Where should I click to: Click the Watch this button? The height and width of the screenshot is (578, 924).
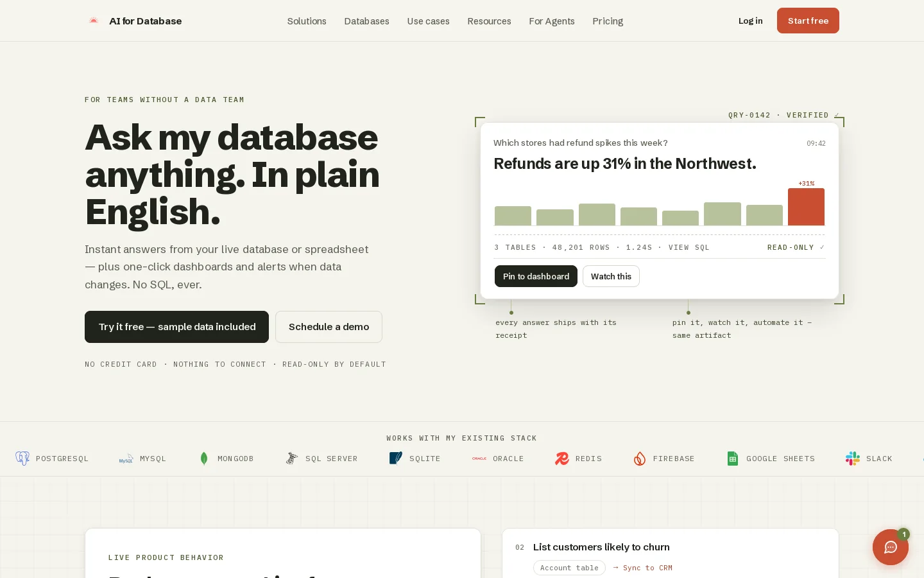[x=611, y=276]
